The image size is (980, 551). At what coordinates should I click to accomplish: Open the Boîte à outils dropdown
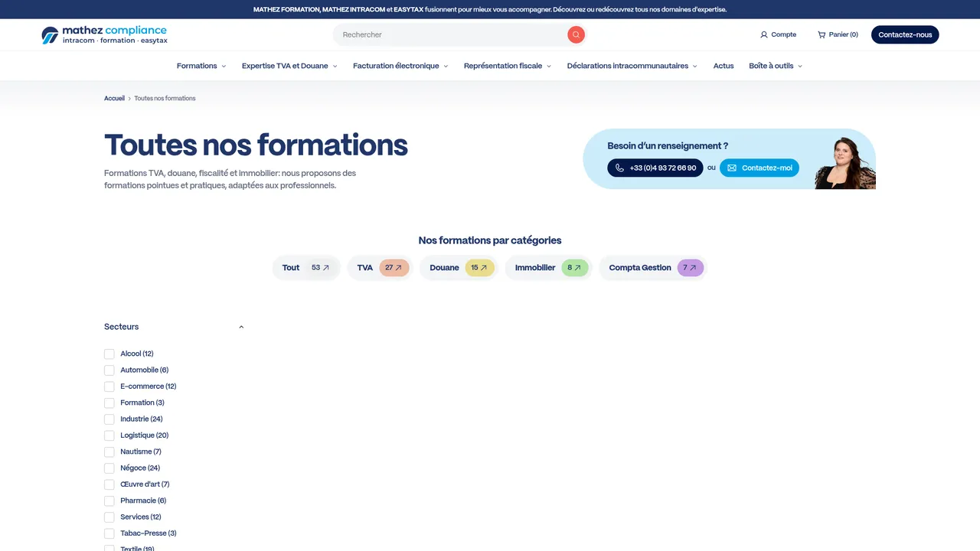(776, 66)
